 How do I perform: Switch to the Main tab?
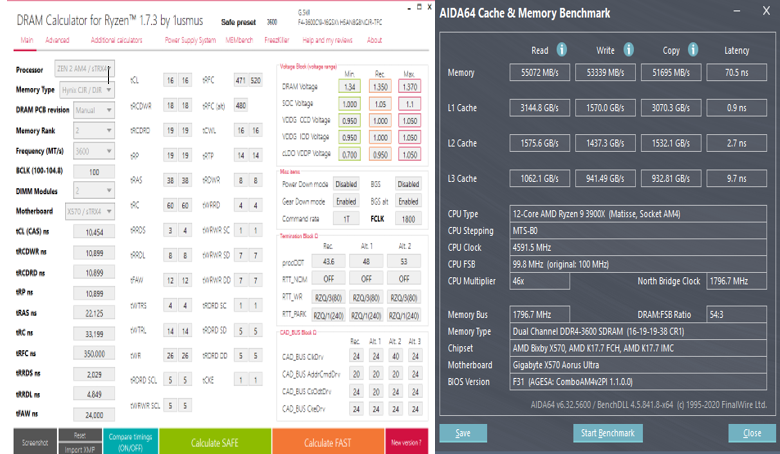point(26,40)
